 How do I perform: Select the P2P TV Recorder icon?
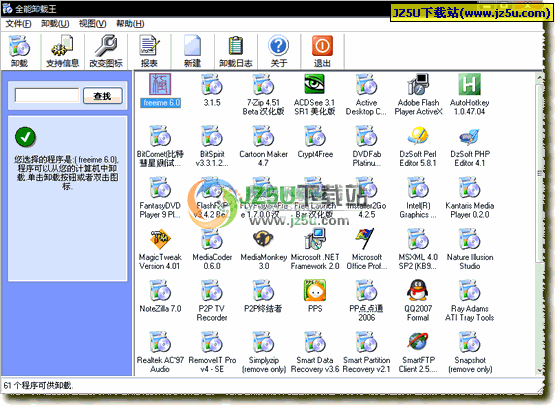[x=212, y=290]
